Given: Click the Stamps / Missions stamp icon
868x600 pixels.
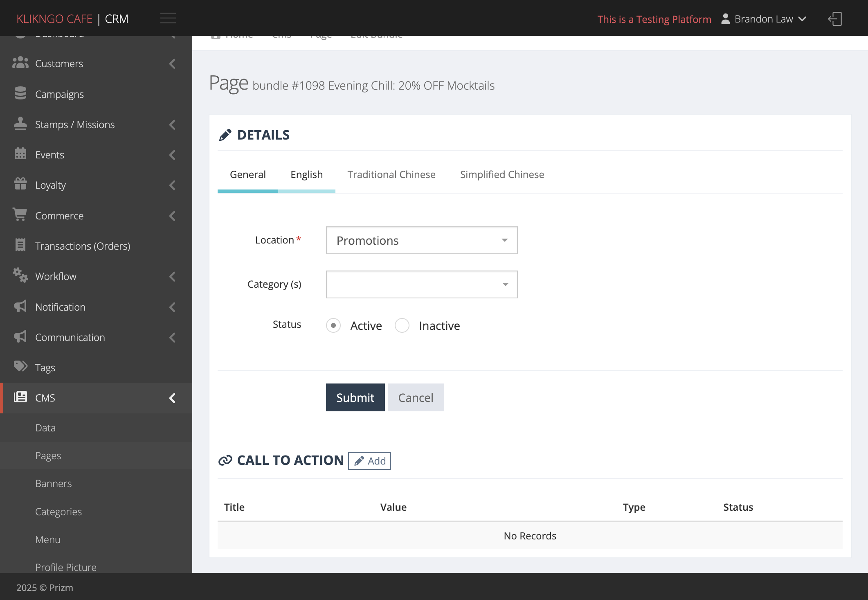Looking at the screenshot, I should (x=20, y=124).
